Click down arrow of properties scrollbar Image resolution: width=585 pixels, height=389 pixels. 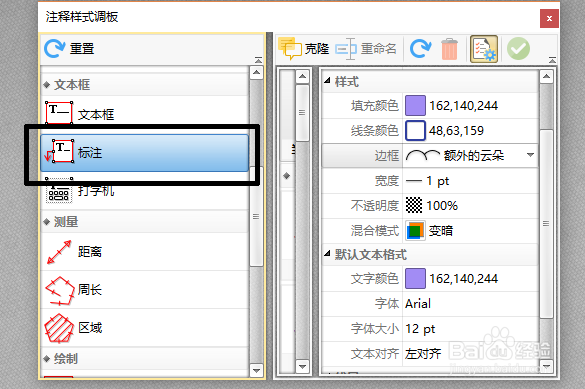tap(546, 366)
